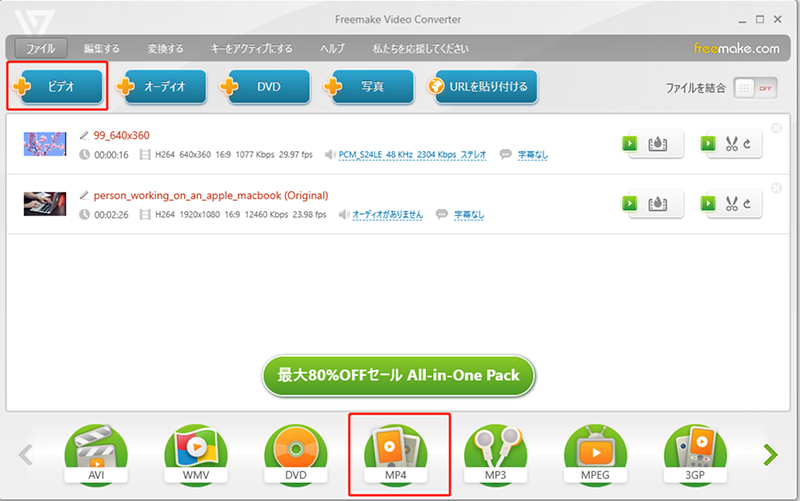Open the キーをアクティブにする menu
Image resolution: width=800 pixels, height=501 pixels.
(x=252, y=48)
